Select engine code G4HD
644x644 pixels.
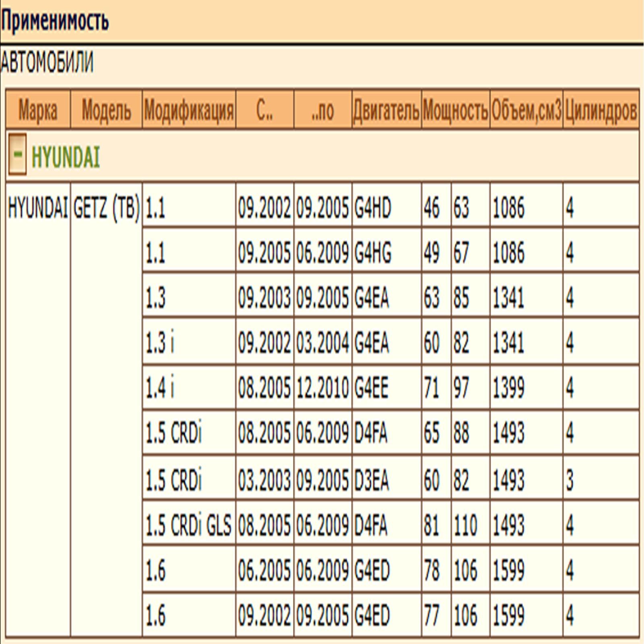(x=386, y=204)
